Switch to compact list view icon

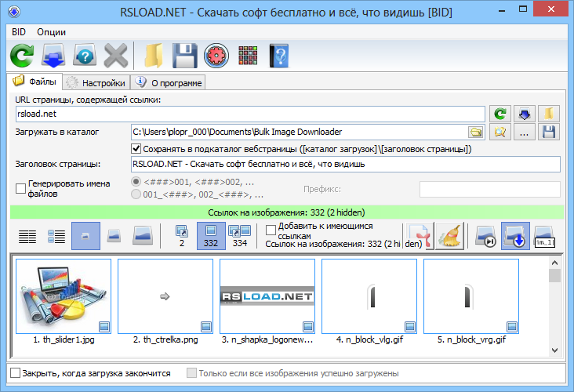pyautogui.click(x=27, y=237)
